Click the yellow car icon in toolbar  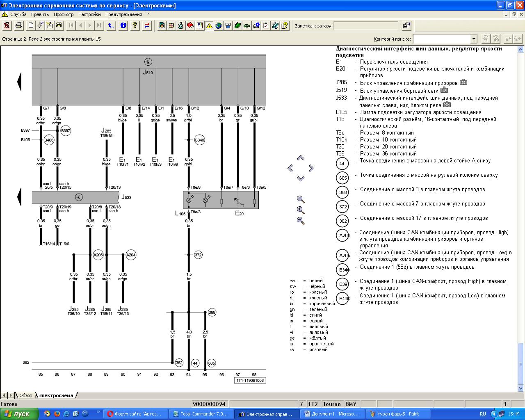(59, 25)
